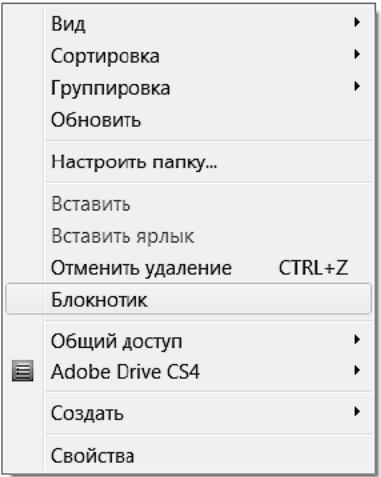Viewport: 381px width, 477px height.
Task: Click the Вставить ярлык entry
Action: pos(189,236)
